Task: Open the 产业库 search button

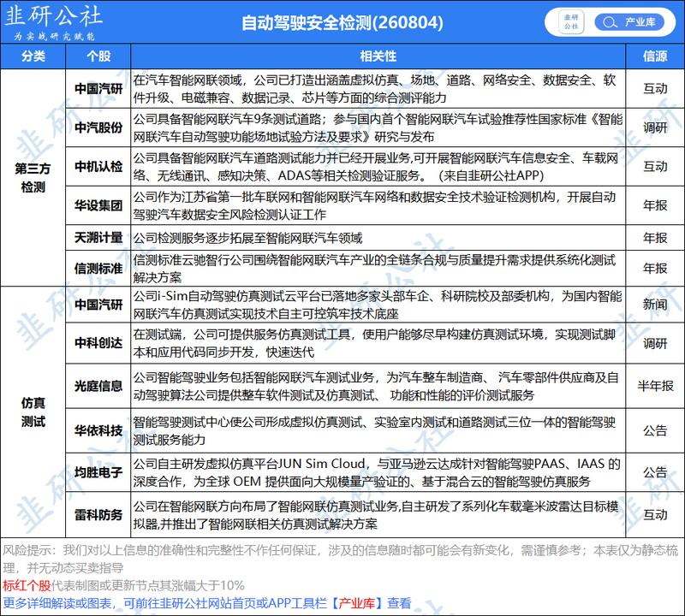Action: pyautogui.click(x=629, y=22)
